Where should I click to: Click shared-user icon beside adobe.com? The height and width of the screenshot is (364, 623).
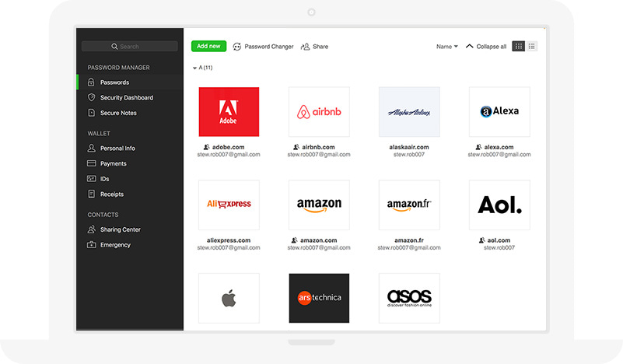coord(207,147)
